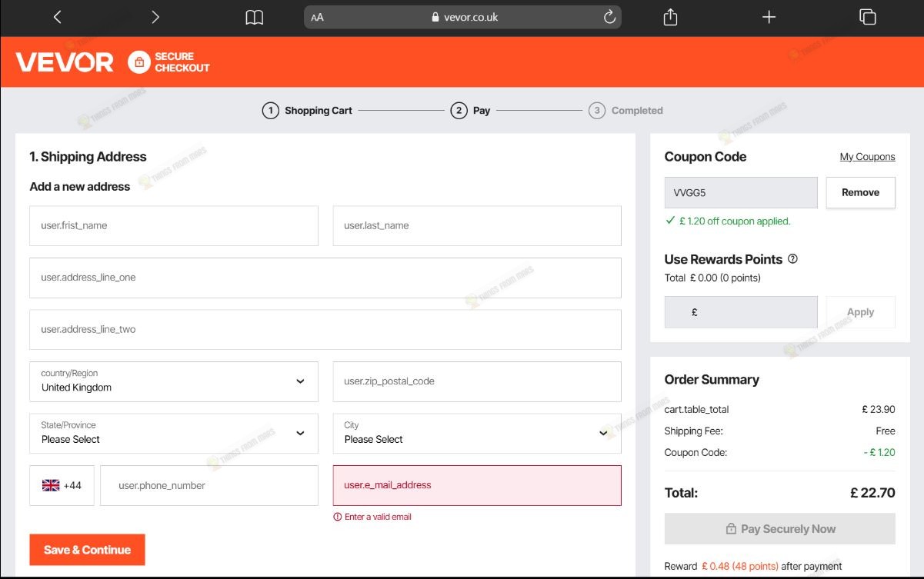The height and width of the screenshot is (579, 924).
Task: Show all open tabs overview
Action: click(867, 17)
